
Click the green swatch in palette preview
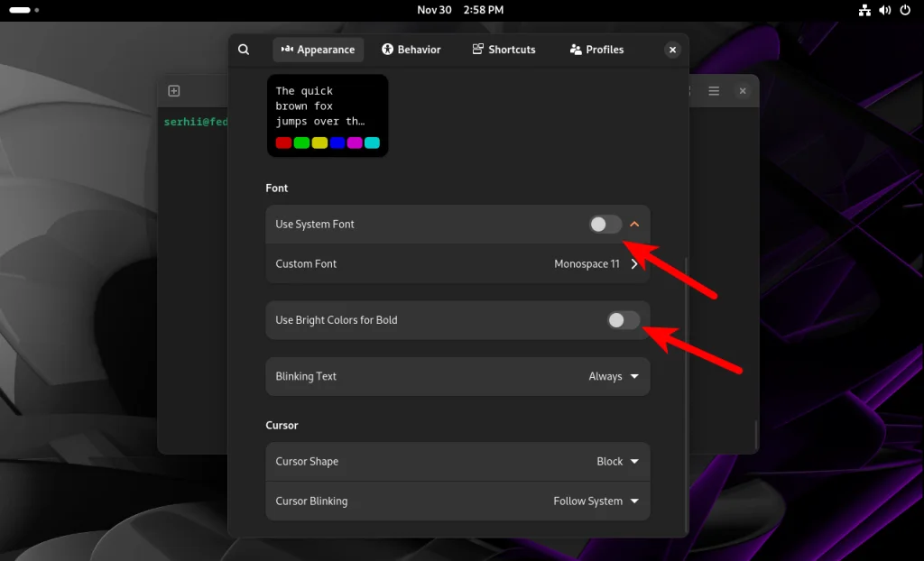pyautogui.click(x=301, y=143)
